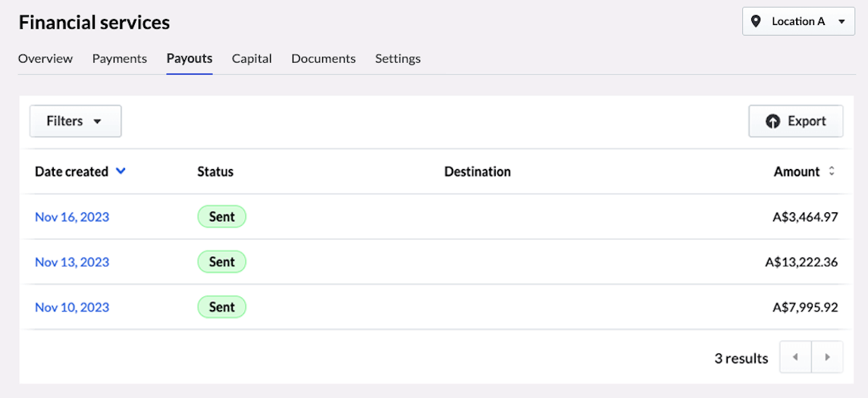Open the Nov 16, 2023 payout
The width and height of the screenshot is (868, 398).
click(x=72, y=217)
